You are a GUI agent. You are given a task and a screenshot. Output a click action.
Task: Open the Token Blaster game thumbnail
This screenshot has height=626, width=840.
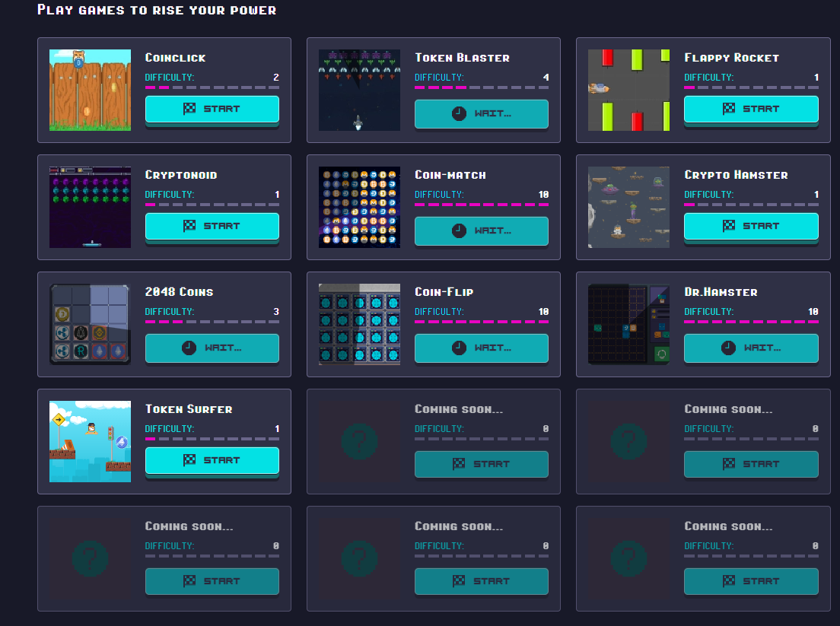[x=359, y=90]
